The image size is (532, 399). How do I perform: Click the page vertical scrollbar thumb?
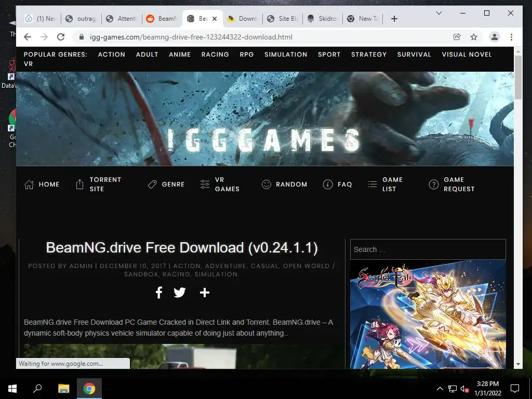518,77
